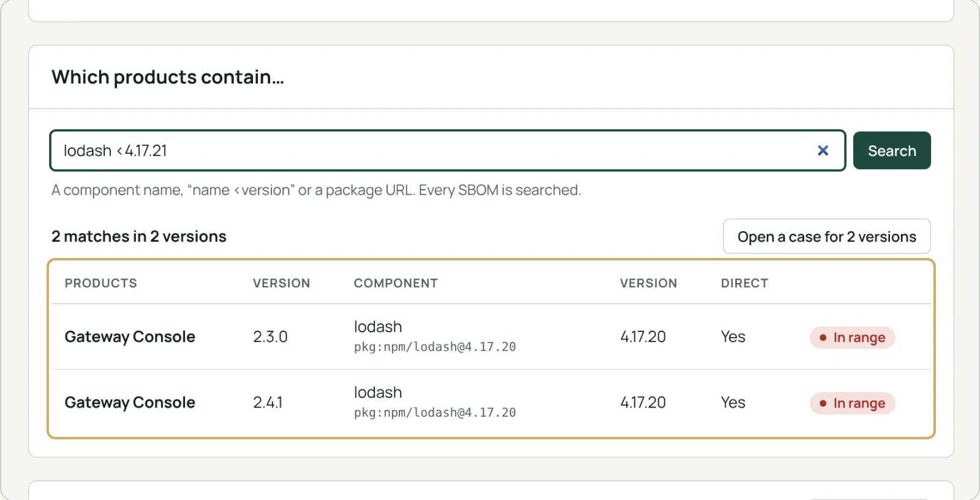Click In range badge for version 2.4.1
Viewport: 980px width, 500px height.
coord(853,403)
